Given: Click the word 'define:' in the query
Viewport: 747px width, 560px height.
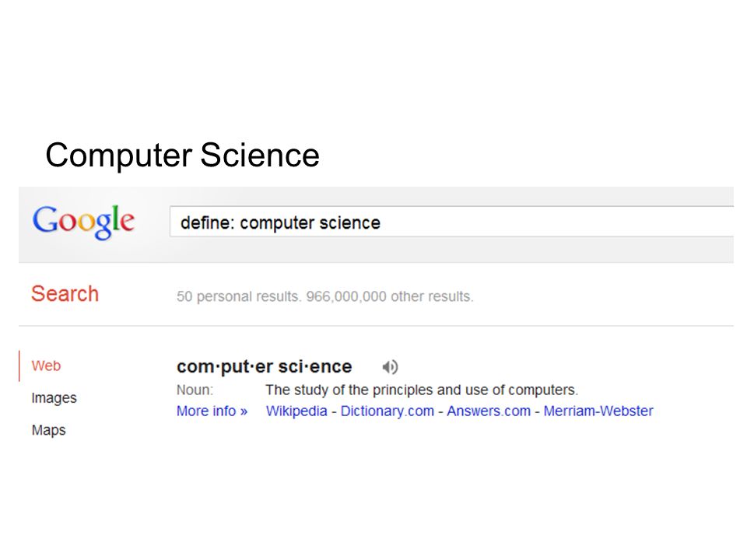Looking at the screenshot, I should (x=207, y=222).
